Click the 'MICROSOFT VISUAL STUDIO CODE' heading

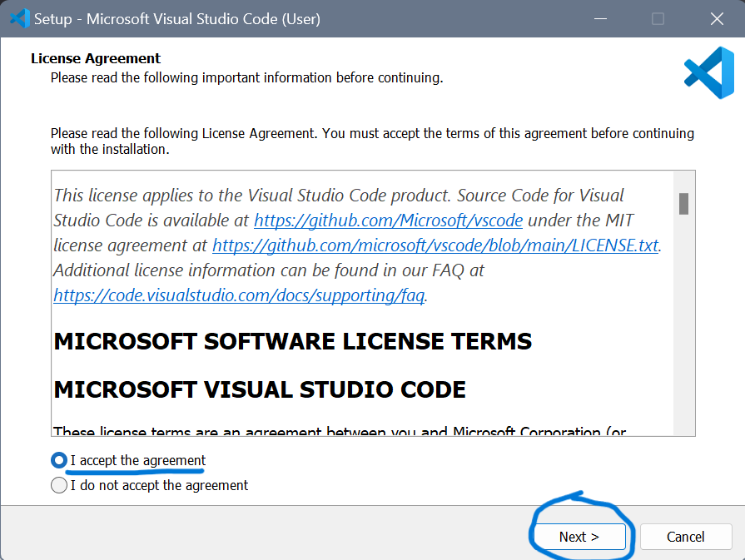tap(260, 389)
